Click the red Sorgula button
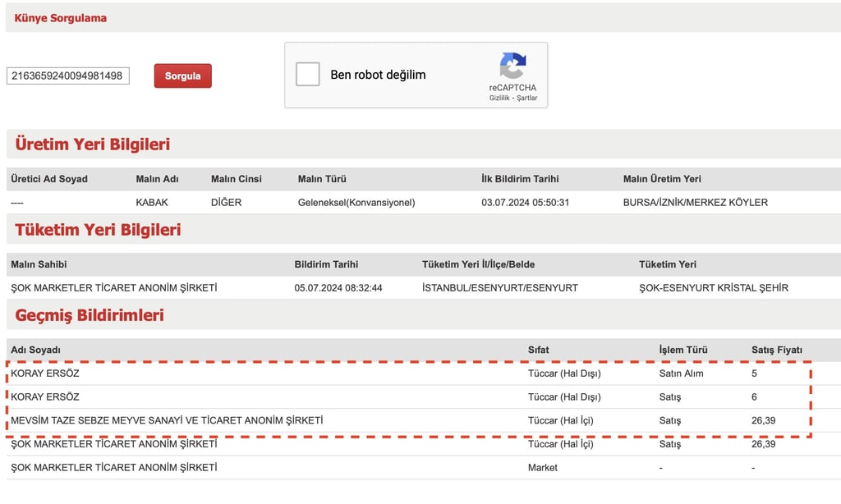 183,76
